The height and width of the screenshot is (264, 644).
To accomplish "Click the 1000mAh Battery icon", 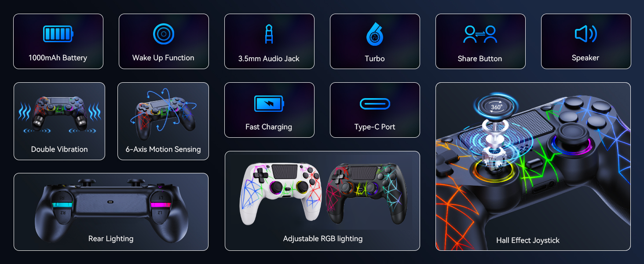I will [58, 34].
